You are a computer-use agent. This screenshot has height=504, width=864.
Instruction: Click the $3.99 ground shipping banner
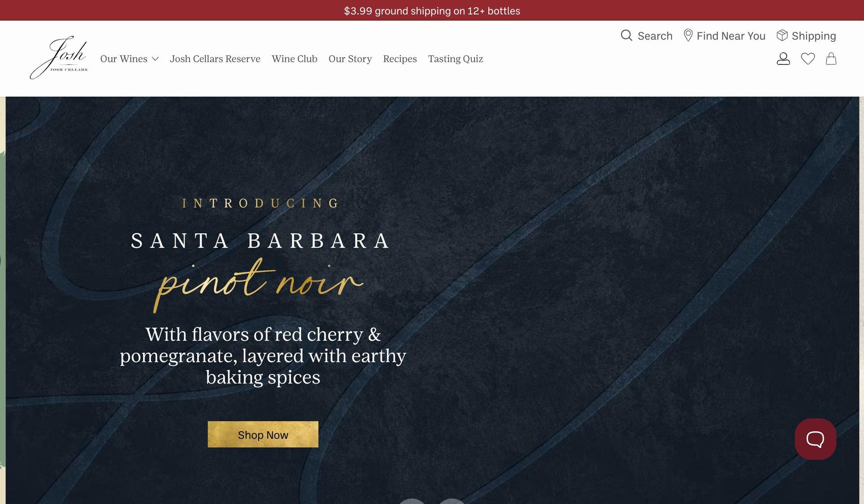432,11
